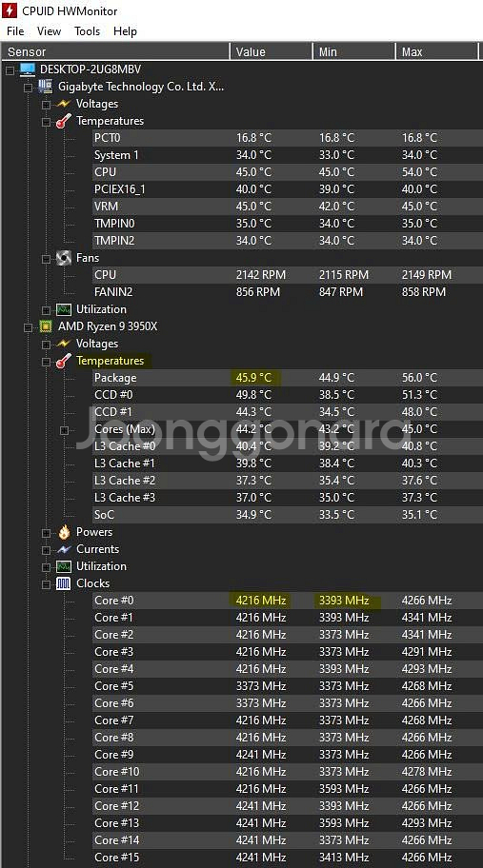
Task: Collapse the CPU Temperatures node
Action: 46,361
